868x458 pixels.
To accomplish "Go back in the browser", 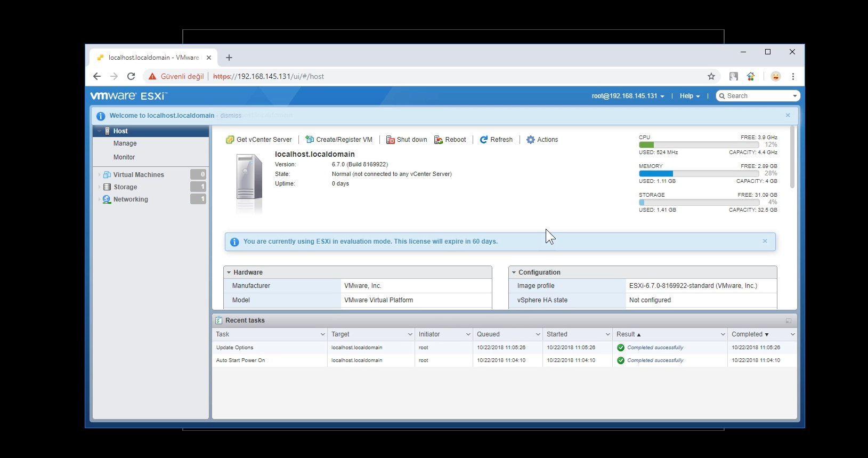I will point(97,76).
